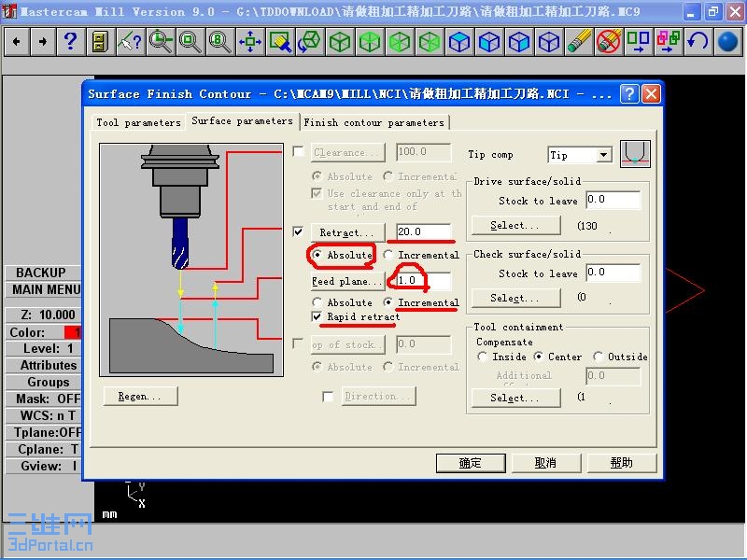This screenshot has height=560, width=747.
Task: Click the first green view cube icon
Action: [340, 41]
